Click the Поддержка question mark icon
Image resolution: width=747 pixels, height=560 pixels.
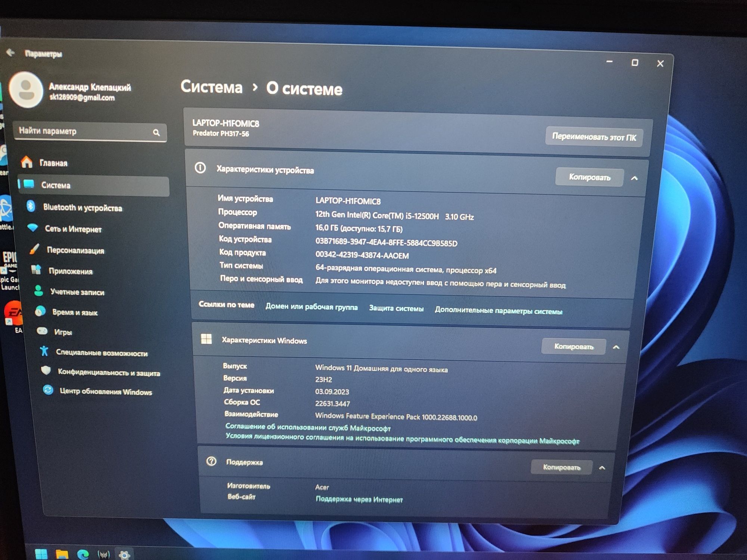tap(211, 461)
